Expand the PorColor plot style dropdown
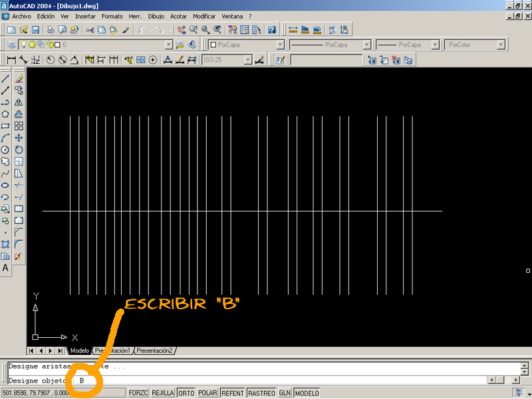Viewport: 532px width, 399px height. (501, 45)
